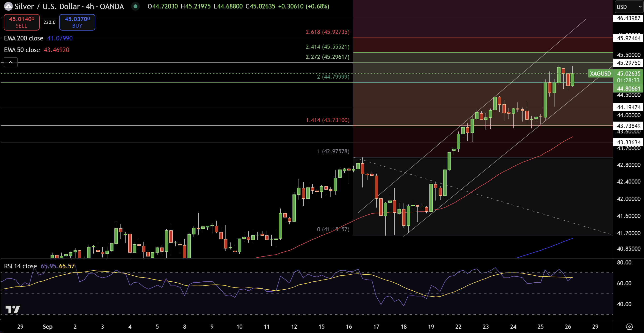Click the RSI value 65.57 in yellow

(x=67, y=266)
